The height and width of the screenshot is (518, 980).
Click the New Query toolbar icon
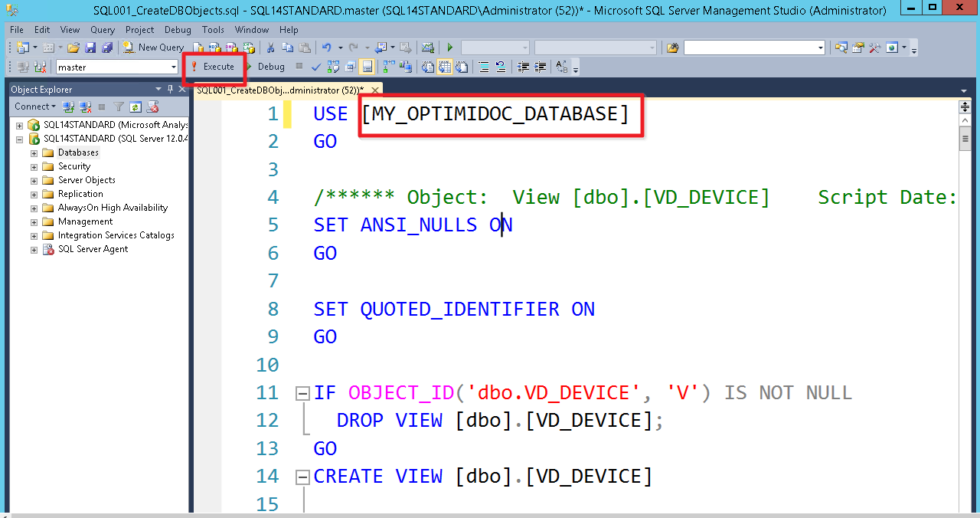pos(154,48)
